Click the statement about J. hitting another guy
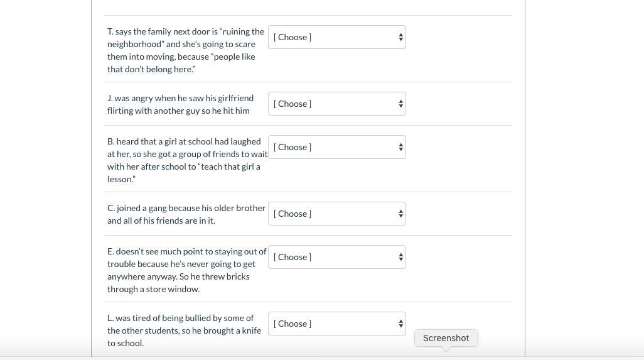 point(180,104)
